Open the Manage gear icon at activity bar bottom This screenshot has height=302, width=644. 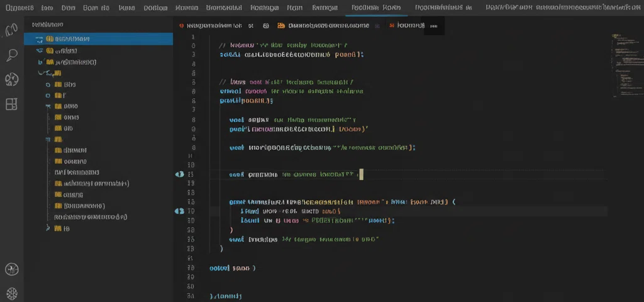tap(11, 293)
